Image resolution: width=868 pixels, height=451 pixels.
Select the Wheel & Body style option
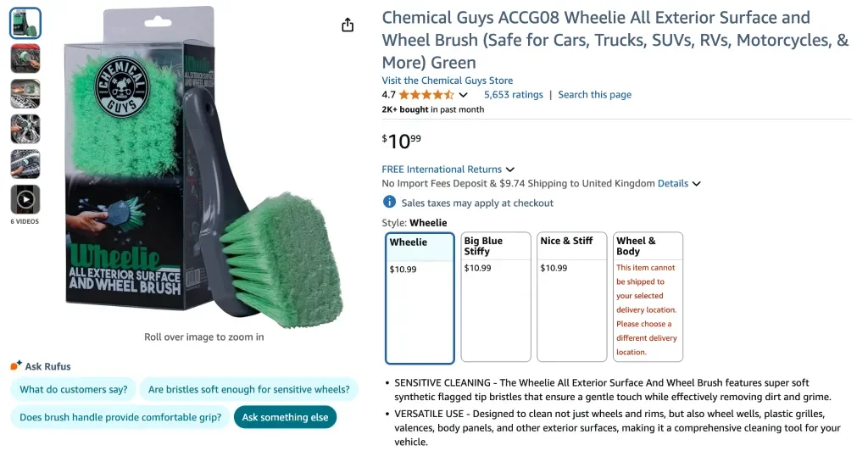point(648,298)
